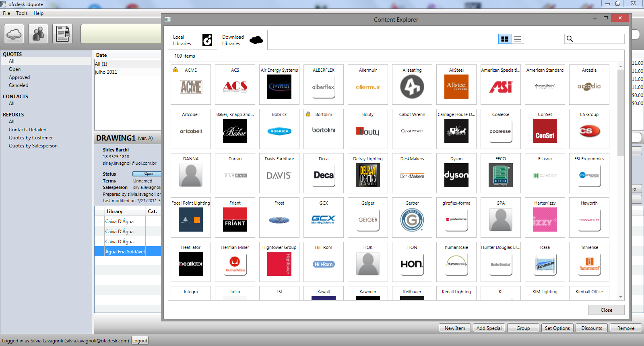Select the HON library logo
This screenshot has height=346, width=644.
tap(412, 264)
